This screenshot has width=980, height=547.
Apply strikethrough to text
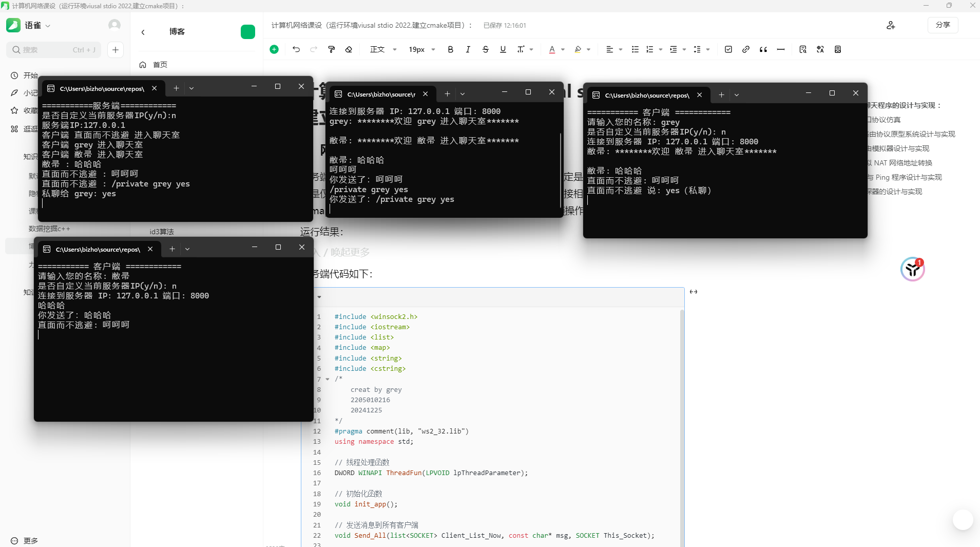[485, 49]
